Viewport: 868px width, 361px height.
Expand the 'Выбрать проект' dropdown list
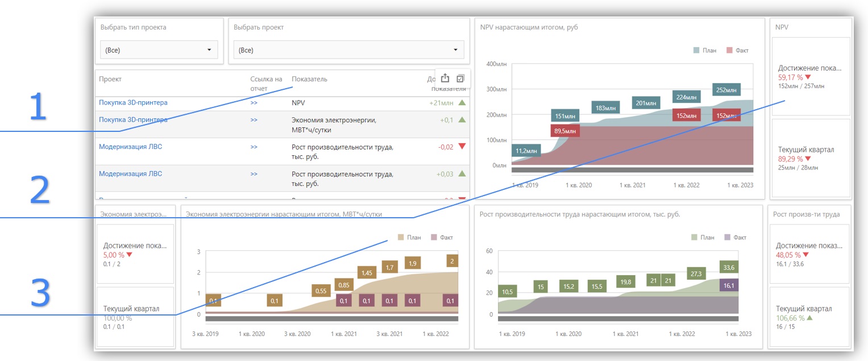(x=346, y=50)
